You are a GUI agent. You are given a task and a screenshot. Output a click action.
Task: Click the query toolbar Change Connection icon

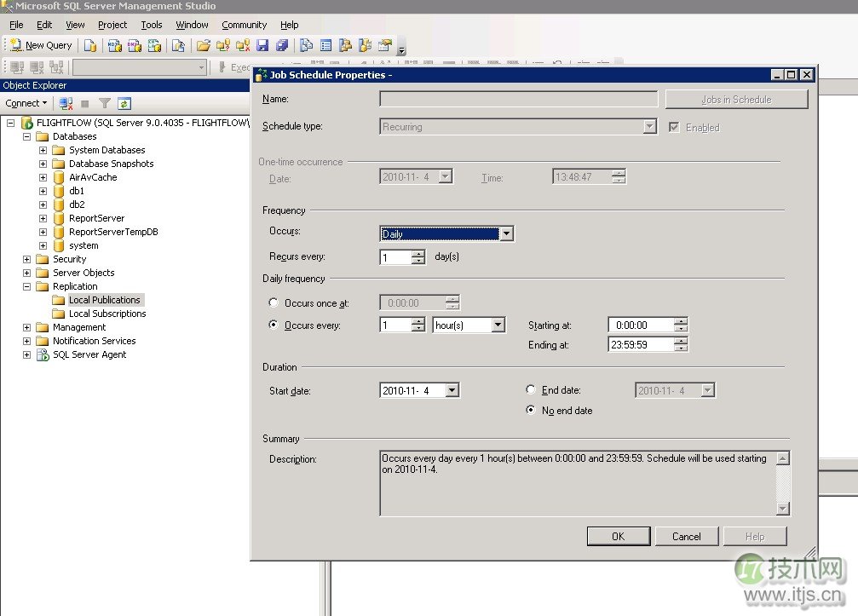(x=56, y=67)
